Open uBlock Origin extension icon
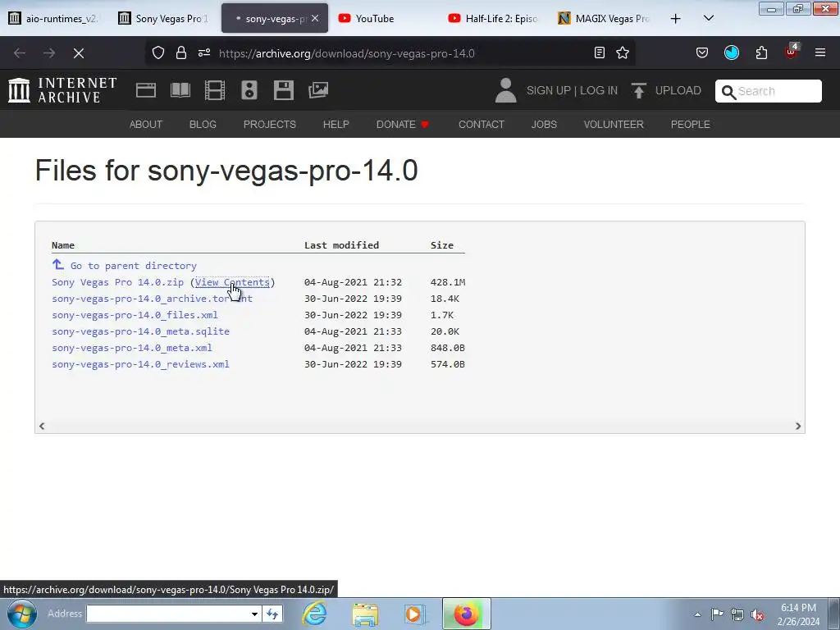 (x=792, y=52)
